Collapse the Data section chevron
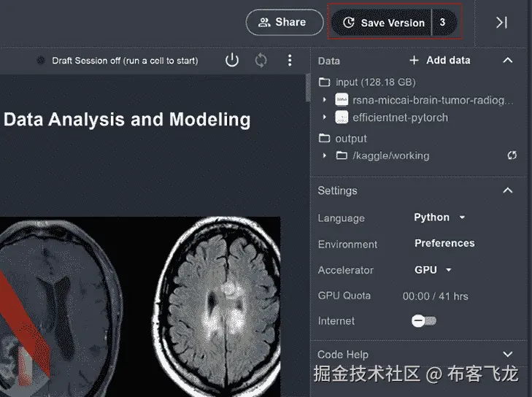This screenshot has width=532, height=397. coord(508,60)
